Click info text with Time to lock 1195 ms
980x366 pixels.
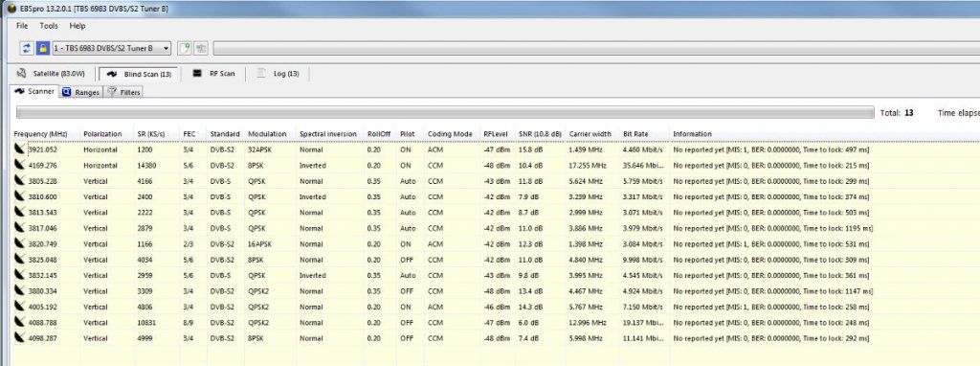772,228
